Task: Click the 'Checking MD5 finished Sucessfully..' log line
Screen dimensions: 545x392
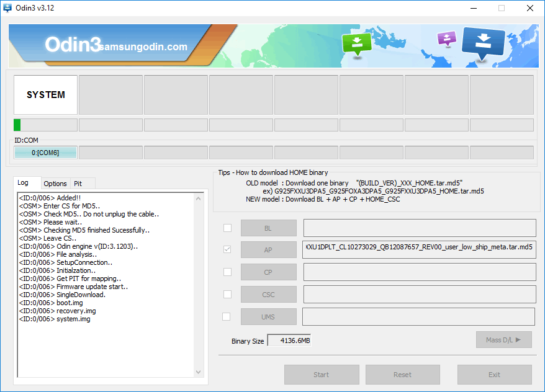Action: [84, 230]
